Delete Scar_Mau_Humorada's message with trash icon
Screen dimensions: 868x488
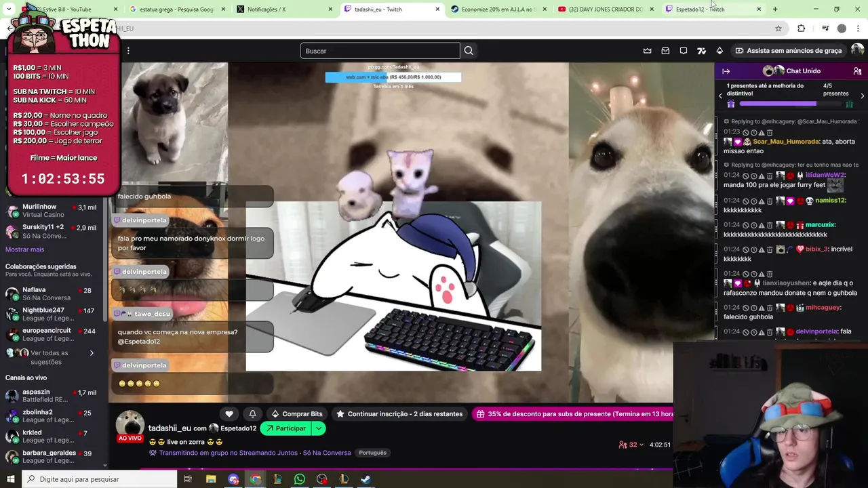click(770, 132)
